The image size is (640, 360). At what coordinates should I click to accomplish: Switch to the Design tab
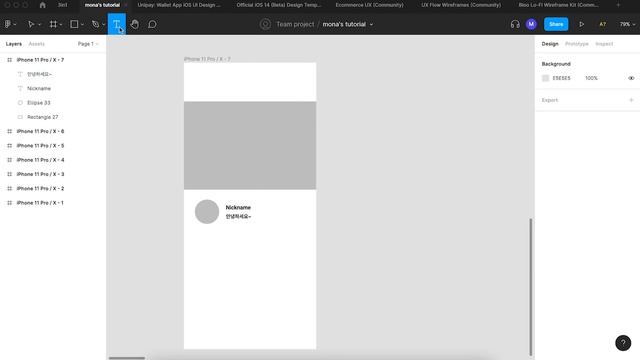coord(550,44)
